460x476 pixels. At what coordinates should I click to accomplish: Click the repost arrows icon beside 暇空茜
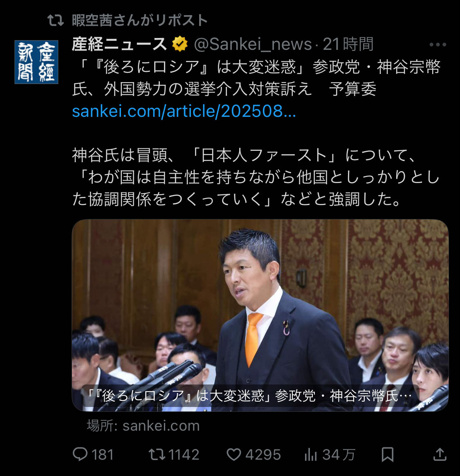56,20
